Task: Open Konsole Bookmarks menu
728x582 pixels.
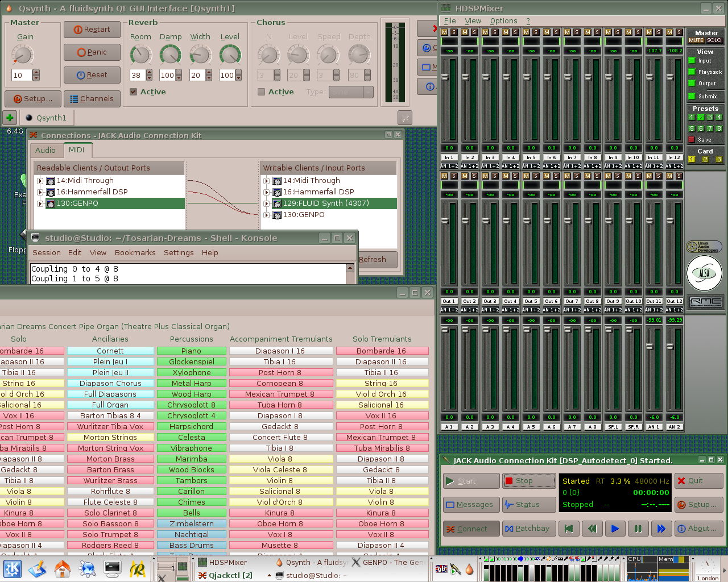Action: click(x=135, y=253)
